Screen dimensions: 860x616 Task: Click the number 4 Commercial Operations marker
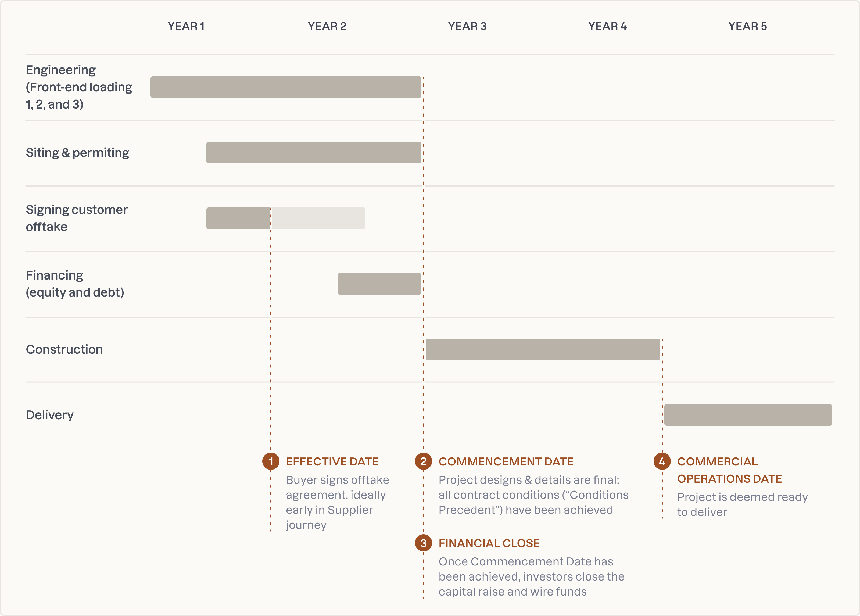662,461
